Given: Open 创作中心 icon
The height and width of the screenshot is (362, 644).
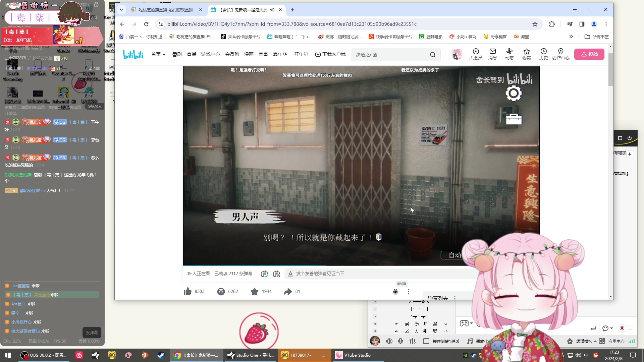Looking at the screenshot, I should pyautogui.click(x=561, y=54).
